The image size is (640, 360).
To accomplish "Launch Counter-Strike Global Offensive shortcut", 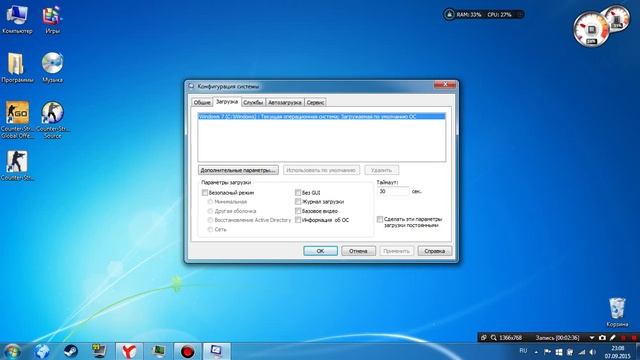I will tap(17, 120).
